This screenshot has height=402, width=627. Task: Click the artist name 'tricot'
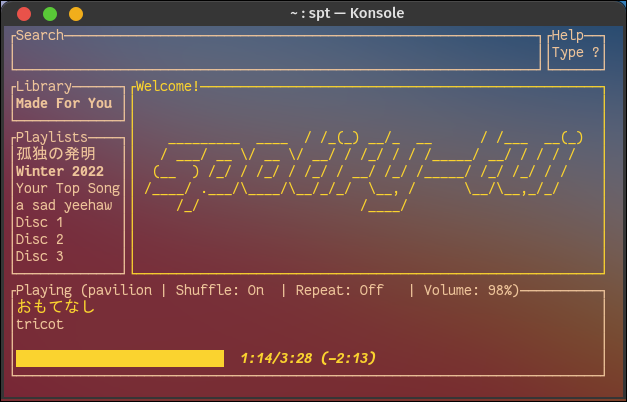pos(40,324)
